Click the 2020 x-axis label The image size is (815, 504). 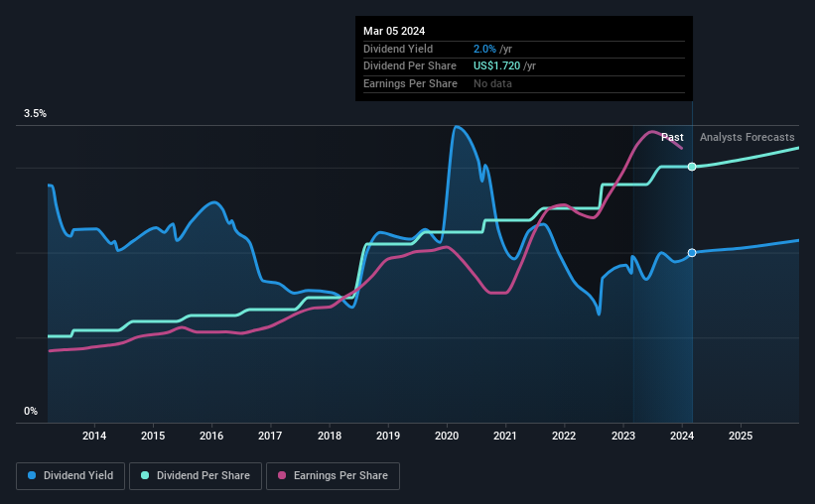click(447, 436)
